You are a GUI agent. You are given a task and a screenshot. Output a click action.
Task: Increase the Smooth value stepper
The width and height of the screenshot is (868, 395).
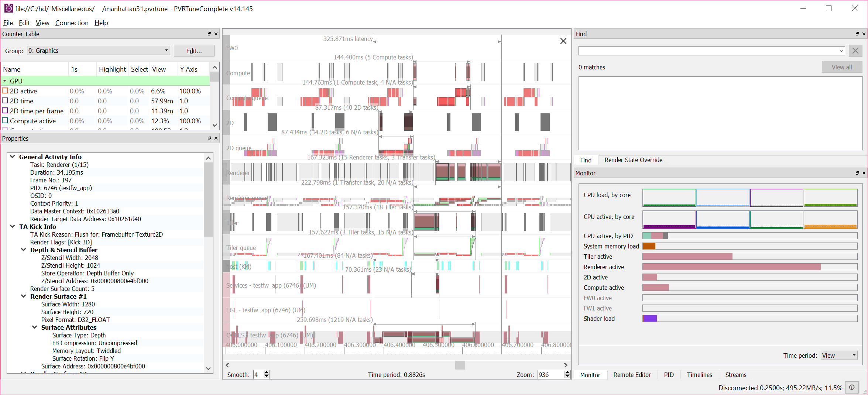pyautogui.click(x=267, y=372)
